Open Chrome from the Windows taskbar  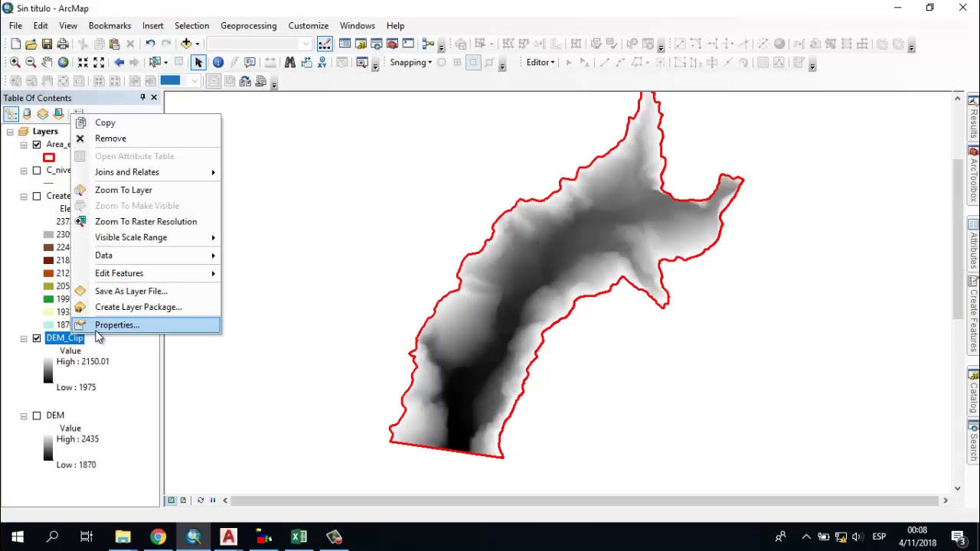pyautogui.click(x=158, y=537)
